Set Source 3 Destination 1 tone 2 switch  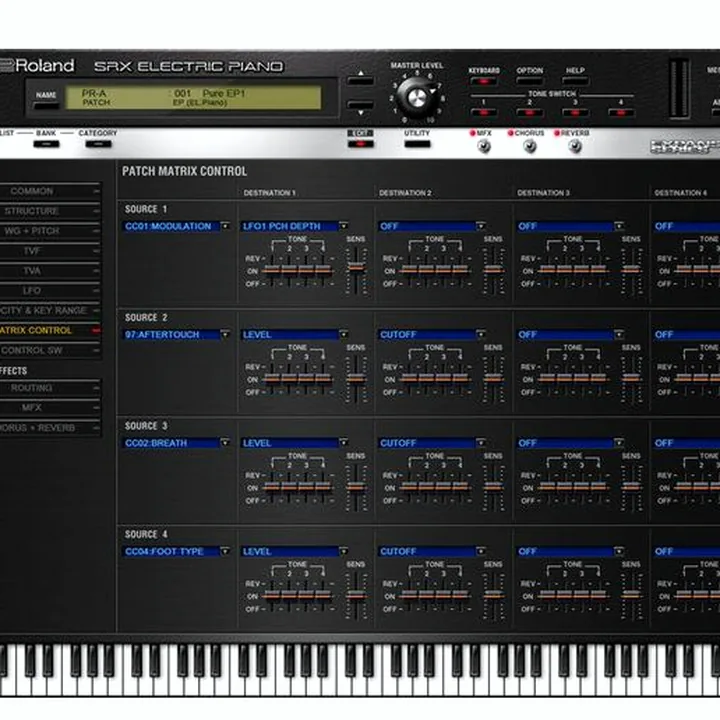289,488
